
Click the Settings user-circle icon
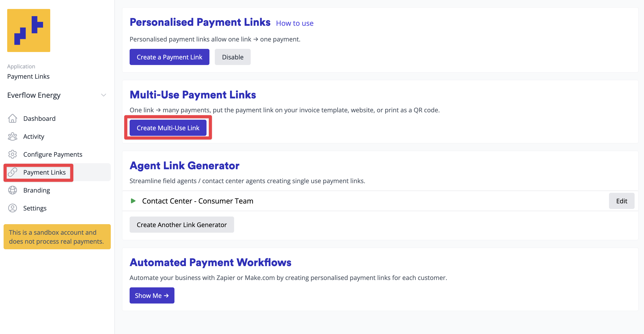click(x=13, y=208)
